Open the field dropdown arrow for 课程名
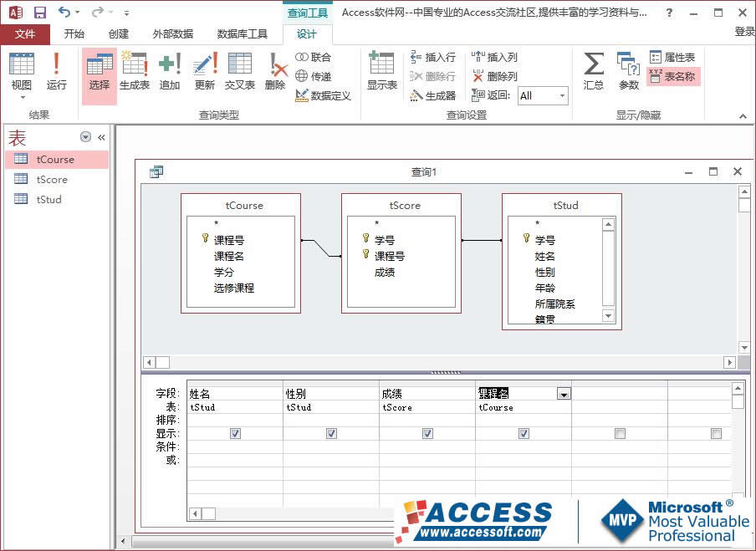Viewport: 756px width, 551px height. click(x=564, y=394)
